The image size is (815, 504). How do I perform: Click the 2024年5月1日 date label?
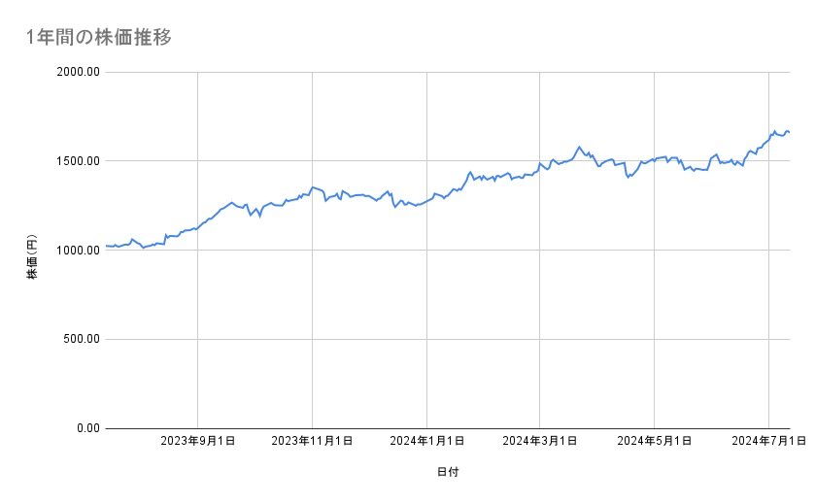pos(655,442)
